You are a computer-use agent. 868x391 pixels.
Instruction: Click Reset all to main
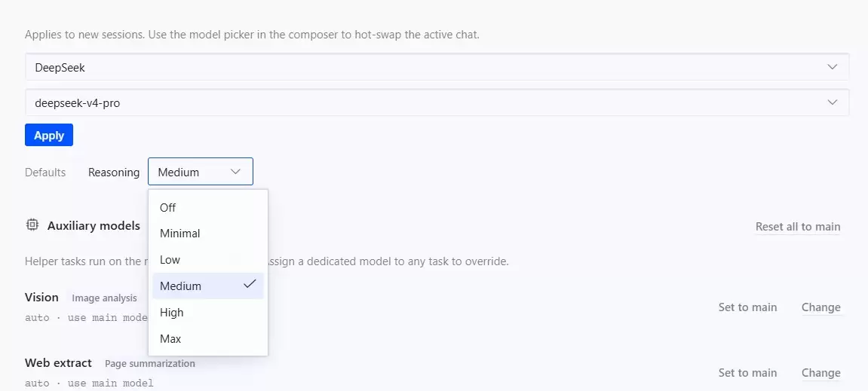click(798, 227)
